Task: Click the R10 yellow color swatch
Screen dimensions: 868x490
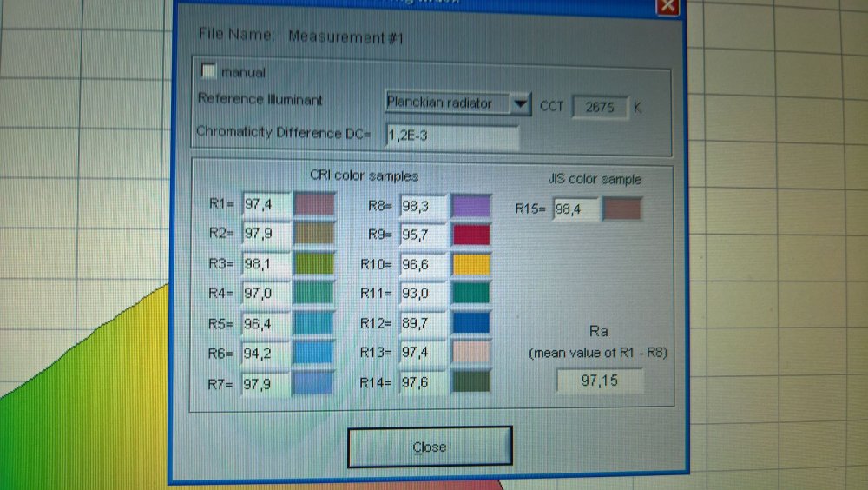Action: coord(471,265)
